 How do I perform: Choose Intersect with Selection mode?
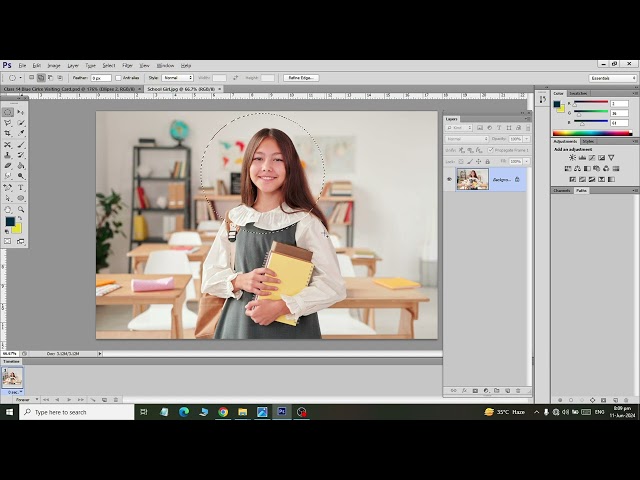60,78
